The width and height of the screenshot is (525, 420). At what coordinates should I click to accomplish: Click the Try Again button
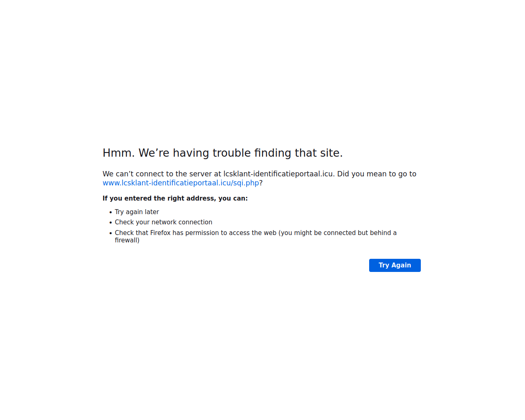click(x=395, y=265)
